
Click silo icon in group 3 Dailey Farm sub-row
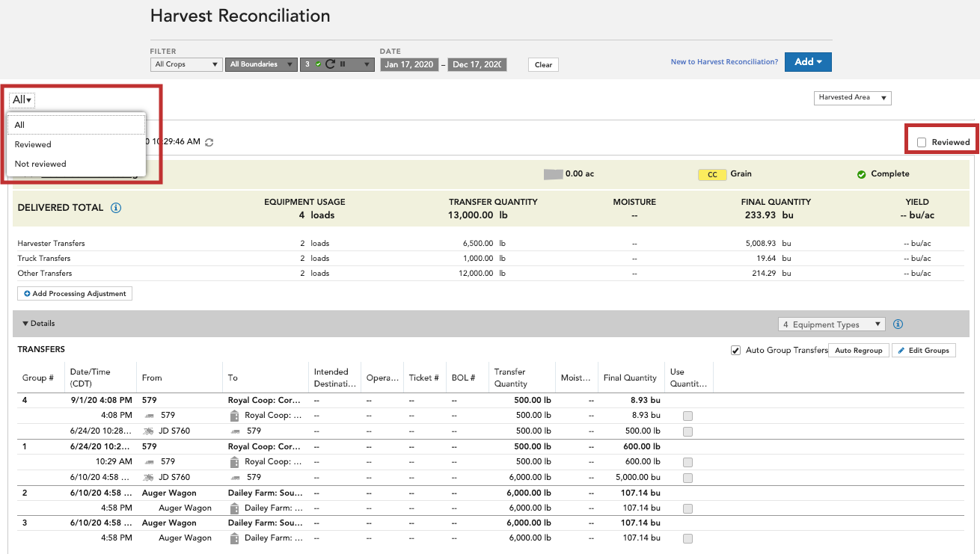coord(234,538)
